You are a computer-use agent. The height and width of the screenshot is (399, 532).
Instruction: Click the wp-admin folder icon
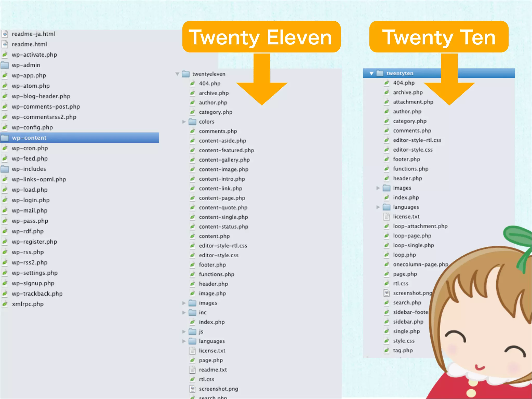5,65
